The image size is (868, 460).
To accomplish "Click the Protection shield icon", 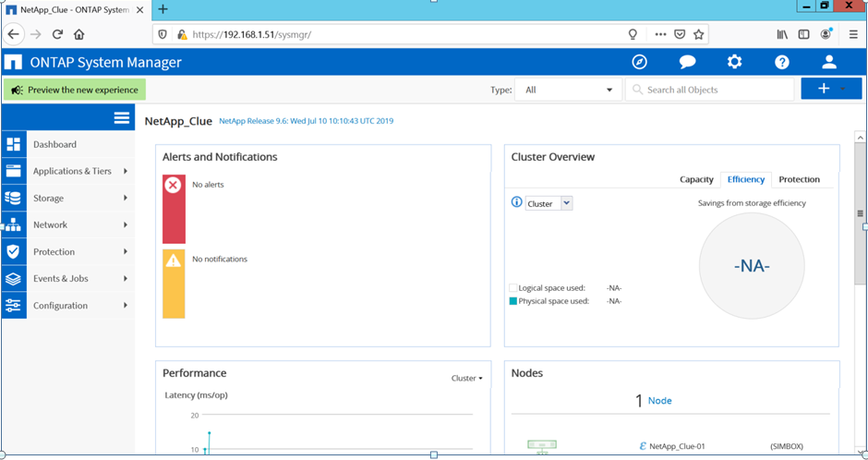I will pos(13,252).
